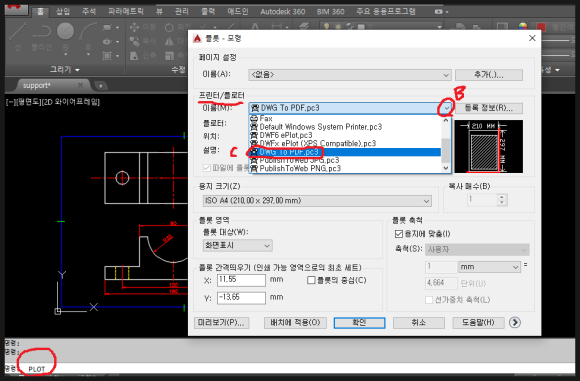
Task: Click the Ellipse tool icon in the Draw panel
Action: tap(107, 41)
